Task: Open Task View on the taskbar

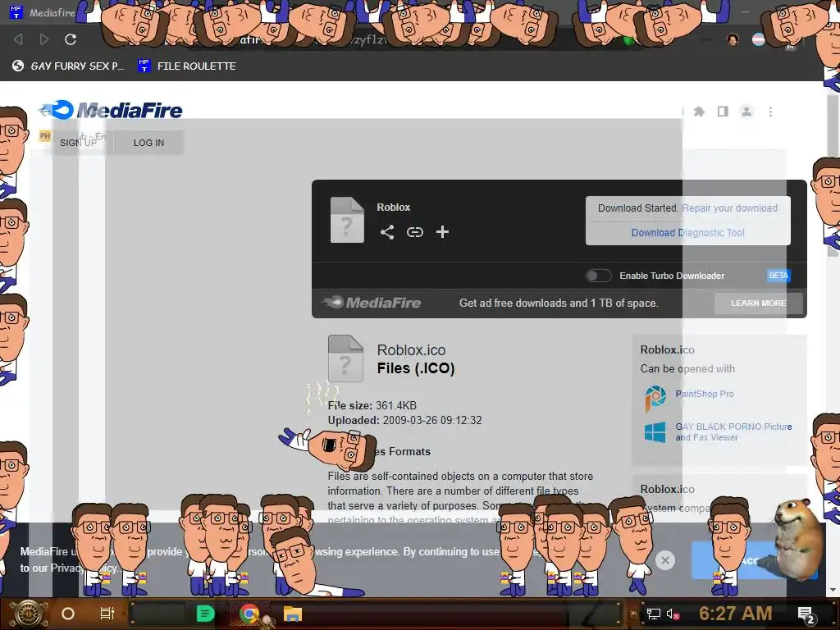Action: tap(107, 614)
